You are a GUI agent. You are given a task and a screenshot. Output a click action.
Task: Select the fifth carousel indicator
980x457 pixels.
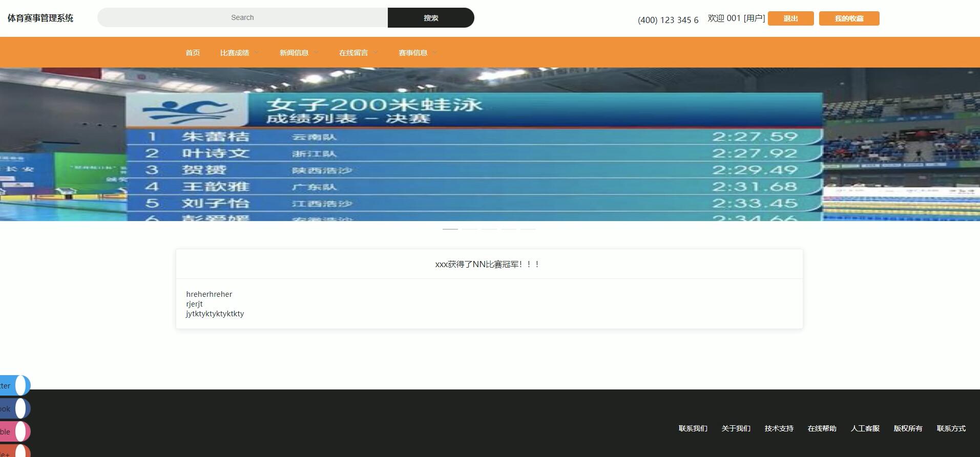point(528,229)
